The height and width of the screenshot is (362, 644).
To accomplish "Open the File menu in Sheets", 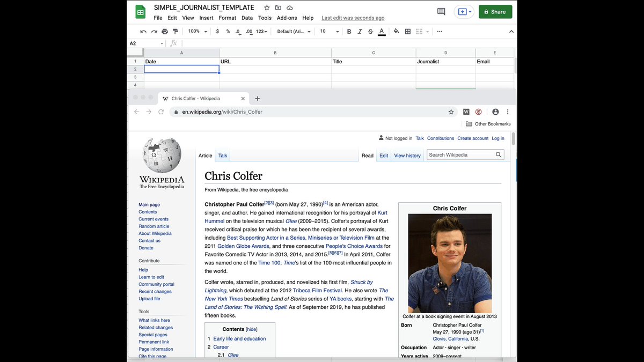I will (158, 18).
